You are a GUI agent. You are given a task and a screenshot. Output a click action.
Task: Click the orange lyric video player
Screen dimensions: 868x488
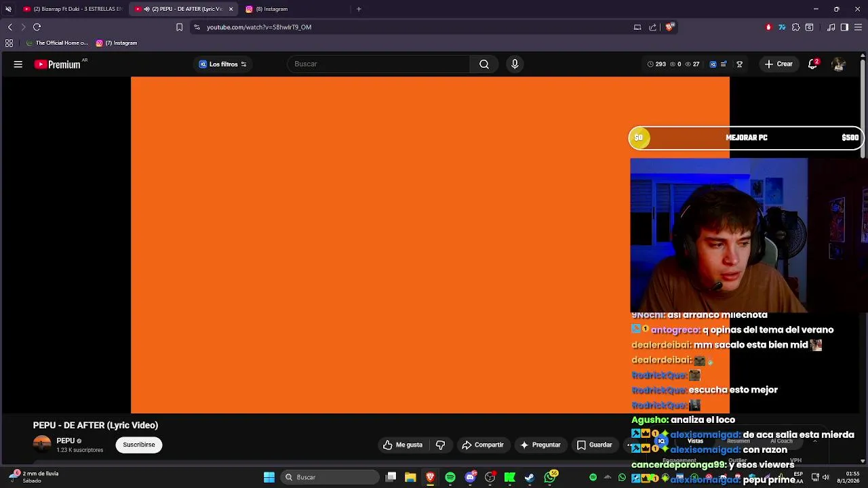coord(430,245)
